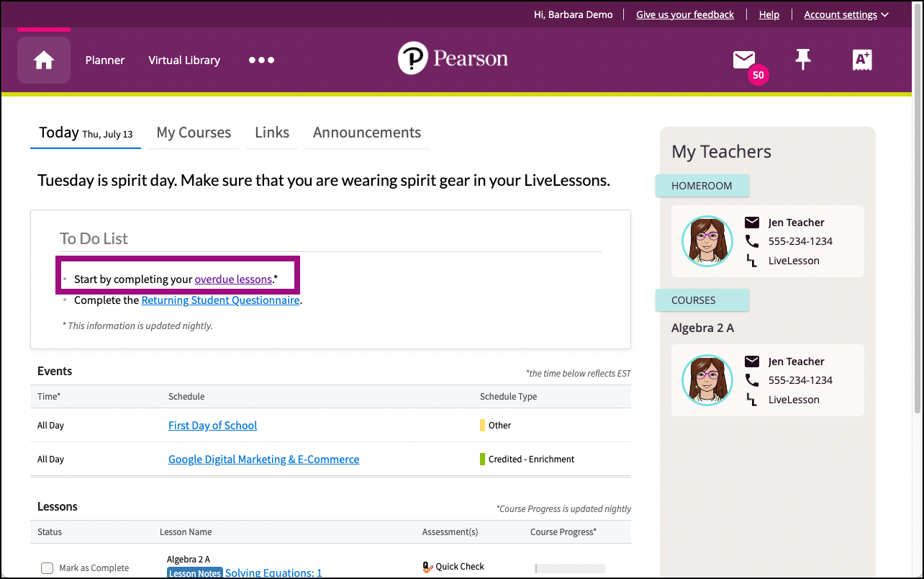Open Planner from the navigation bar

click(105, 60)
